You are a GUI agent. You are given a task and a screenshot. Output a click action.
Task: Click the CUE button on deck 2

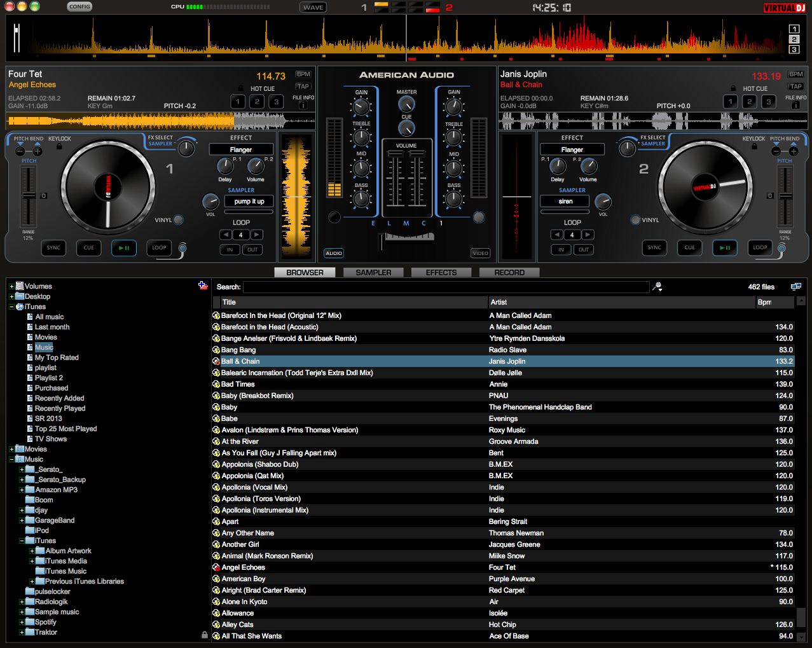point(690,248)
